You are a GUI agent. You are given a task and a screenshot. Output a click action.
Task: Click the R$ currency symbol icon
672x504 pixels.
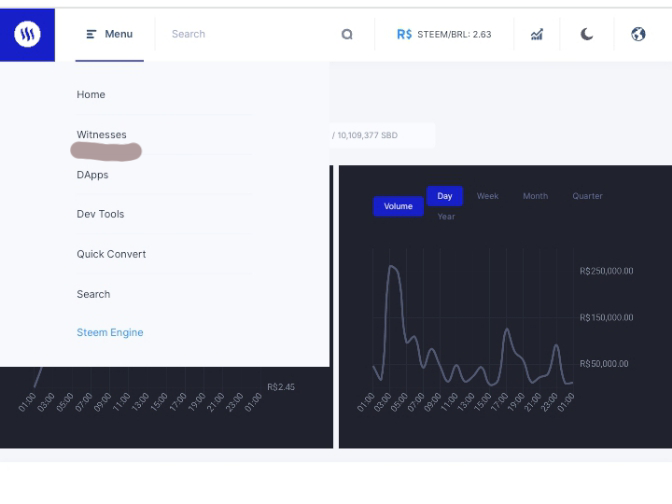click(404, 34)
